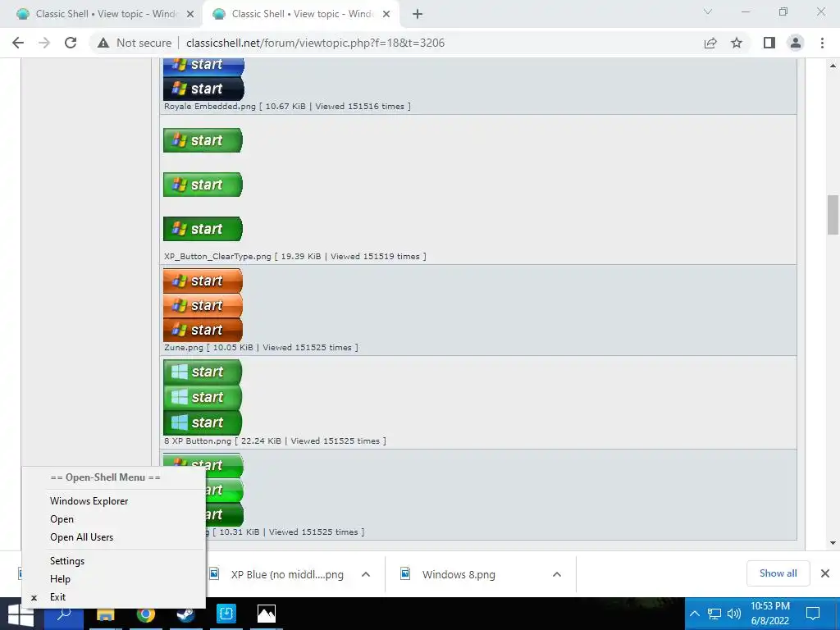Open the blue clock app on the taskbar
Image resolution: width=840 pixels, height=630 pixels.
[226, 614]
